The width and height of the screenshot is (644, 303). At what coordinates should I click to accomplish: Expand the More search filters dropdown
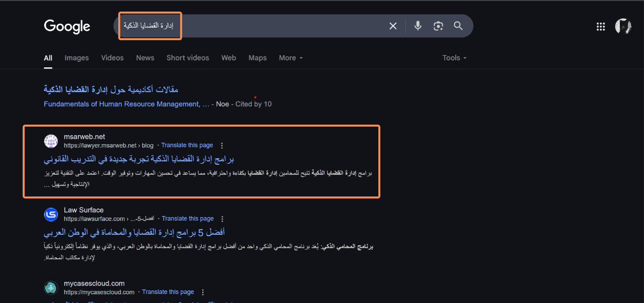pyautogui.click(x=291, y=58)
